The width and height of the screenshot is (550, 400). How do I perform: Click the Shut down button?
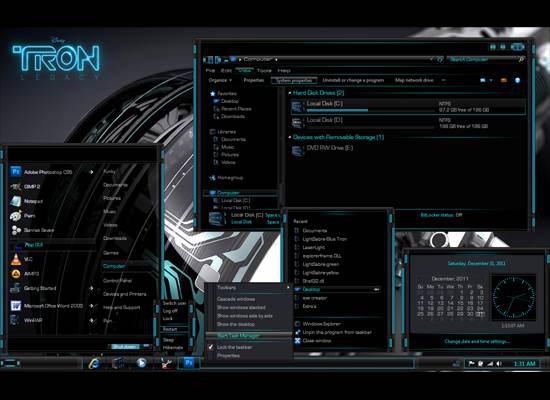(x=126, y=347)
